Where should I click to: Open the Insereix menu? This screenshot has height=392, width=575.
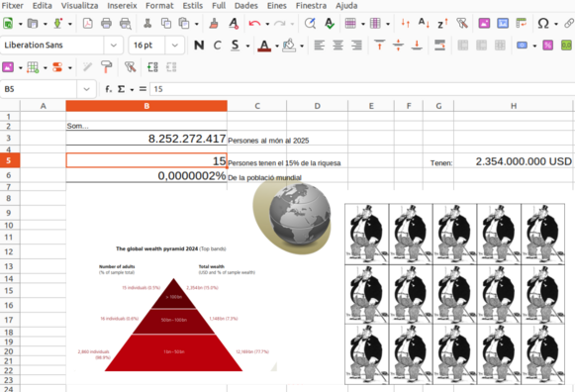[122, 6]
